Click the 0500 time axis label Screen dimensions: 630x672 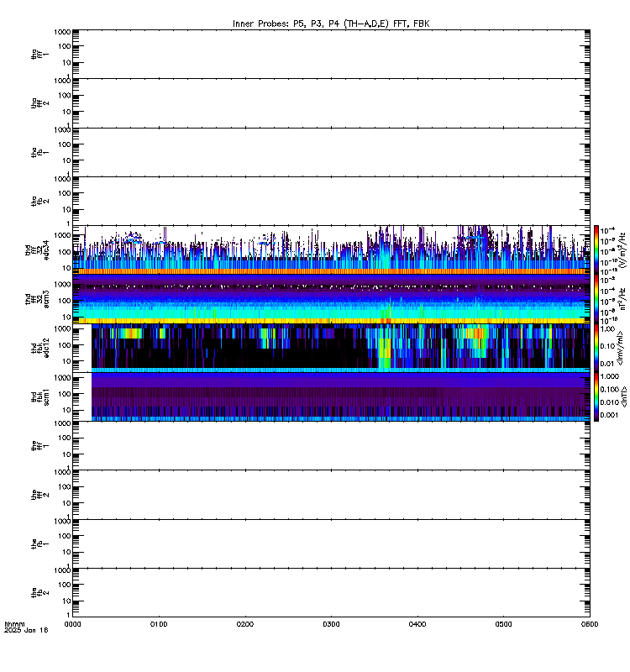pos(503,624)
